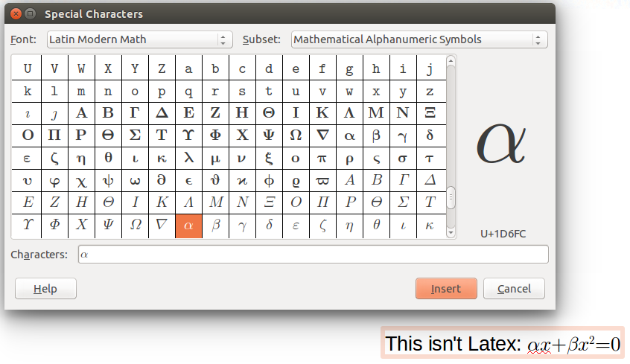
Task: Select the bold partial derivative ∂ cell
Action: pos(162,180)
